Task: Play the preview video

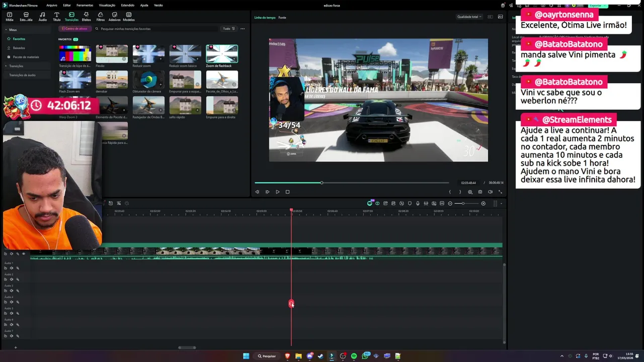Action: pos(277,192)
